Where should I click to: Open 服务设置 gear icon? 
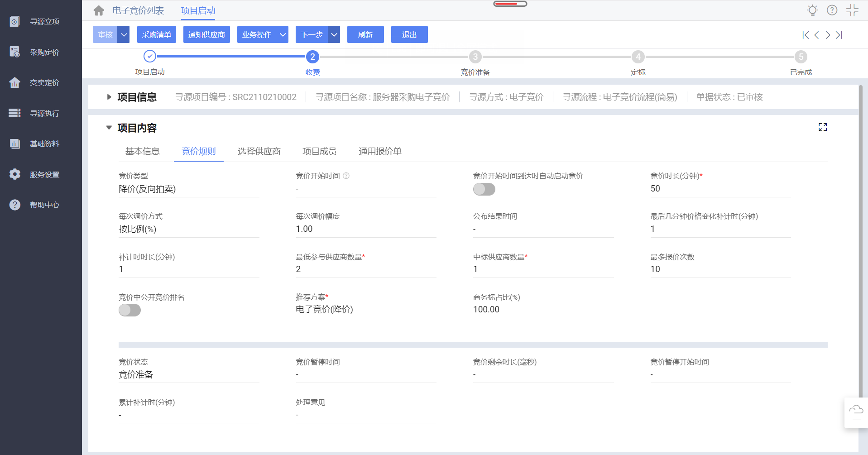point(14,174)
